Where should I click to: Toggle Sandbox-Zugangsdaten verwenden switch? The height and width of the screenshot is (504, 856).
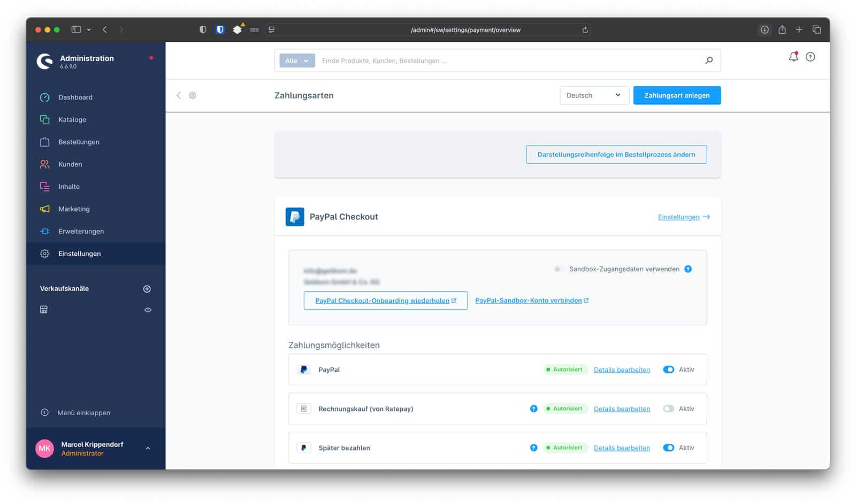coord(559,269)
